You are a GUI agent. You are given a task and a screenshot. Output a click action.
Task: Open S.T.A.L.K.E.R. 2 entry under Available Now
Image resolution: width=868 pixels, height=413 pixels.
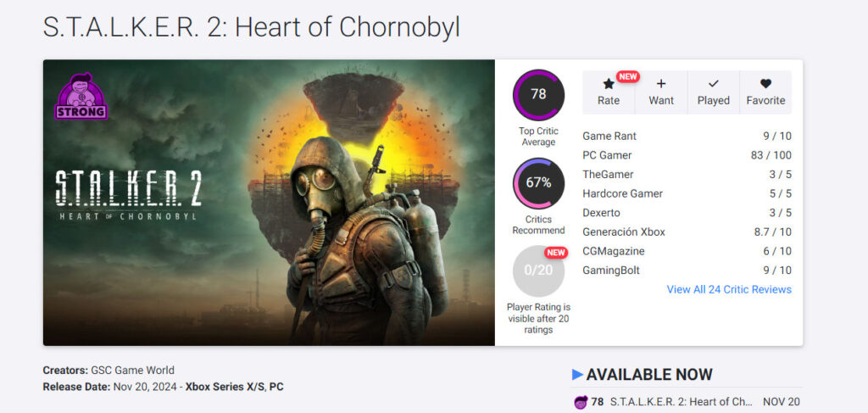[682, 402]
